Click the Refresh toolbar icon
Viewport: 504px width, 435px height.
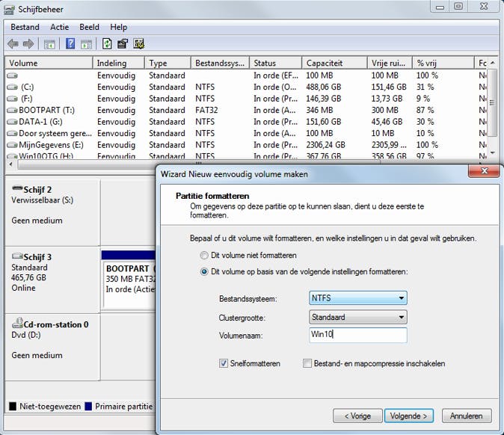[x=107, y=43]
